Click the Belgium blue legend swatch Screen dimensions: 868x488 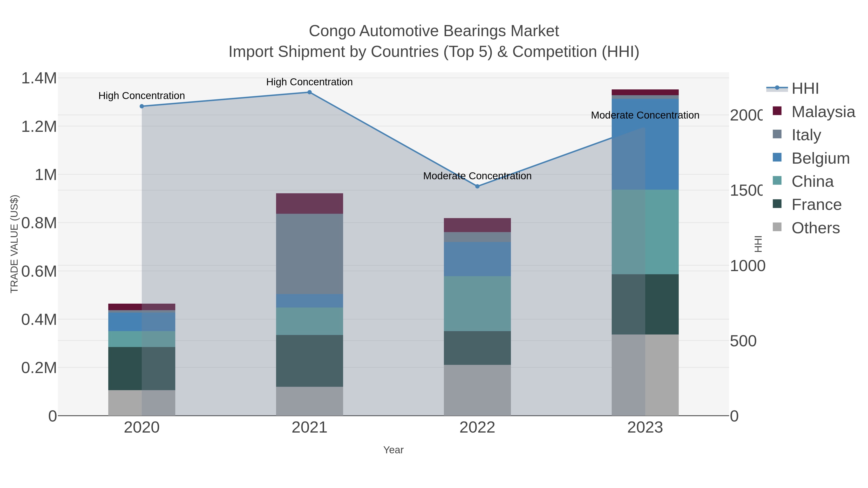pos(777,157)
